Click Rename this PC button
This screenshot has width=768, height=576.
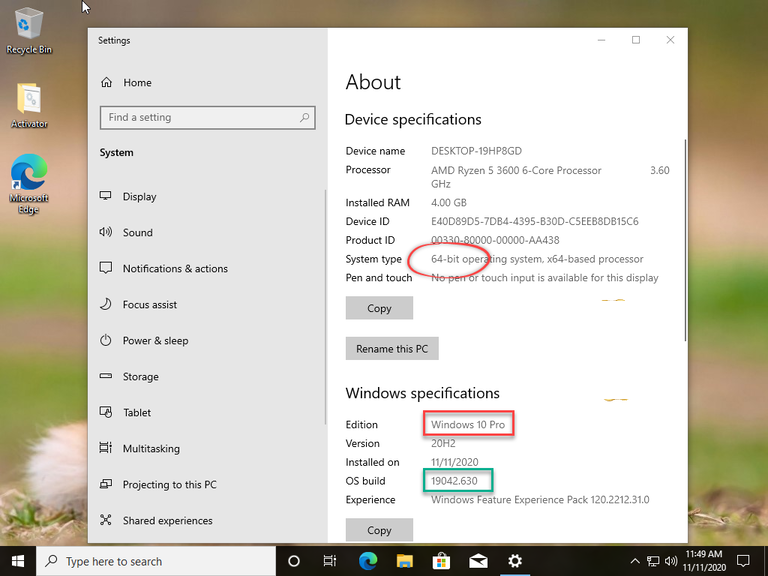392,348
